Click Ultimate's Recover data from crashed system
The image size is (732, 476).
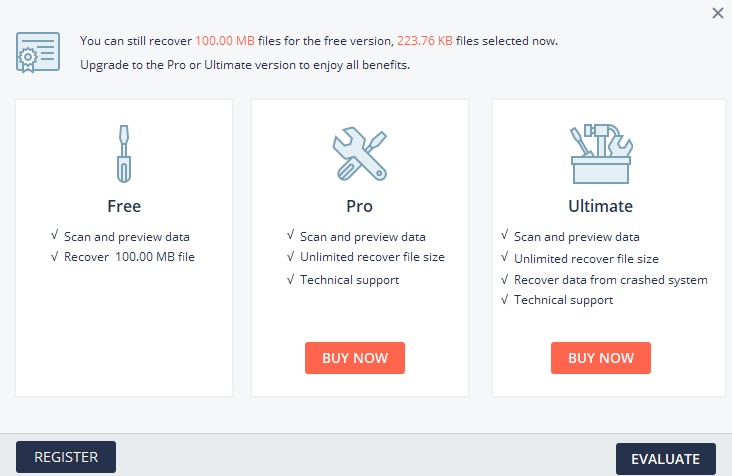point(610,279)
